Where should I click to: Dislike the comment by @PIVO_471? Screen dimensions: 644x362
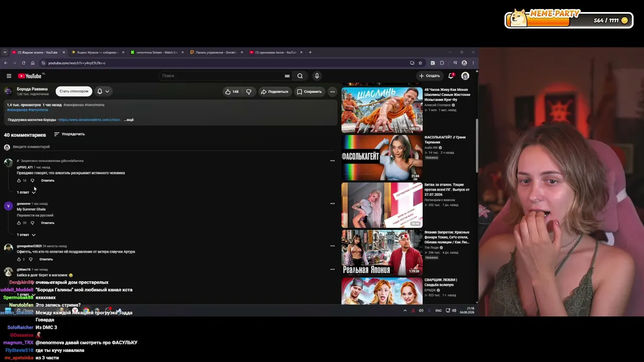point(32,180)
